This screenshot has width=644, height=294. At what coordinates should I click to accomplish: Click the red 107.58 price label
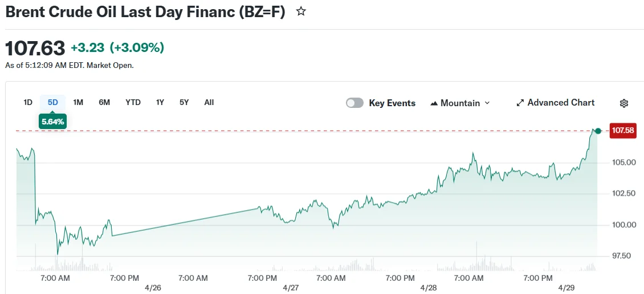(x=622, y=131)
